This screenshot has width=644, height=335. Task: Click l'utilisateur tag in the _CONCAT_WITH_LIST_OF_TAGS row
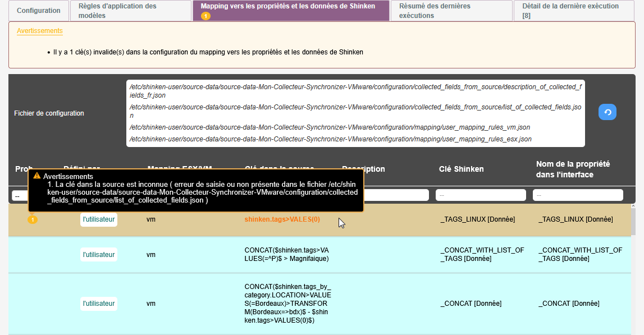[x=99, y=255]
